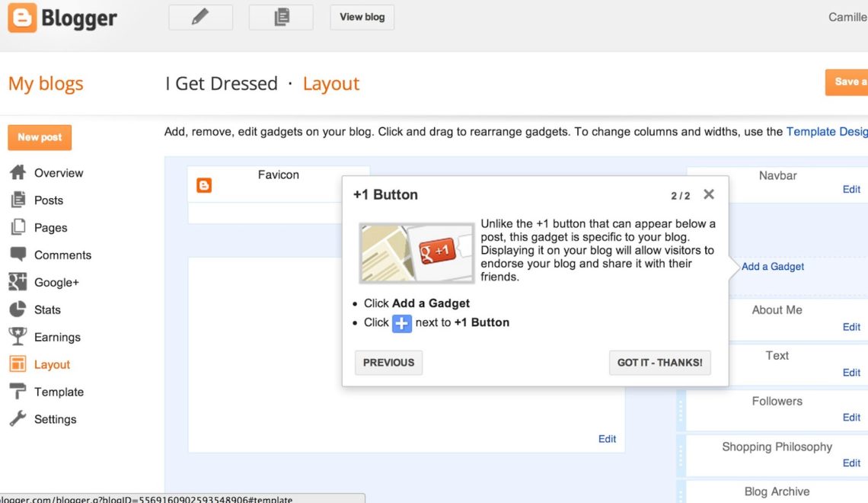Grab the Followers gadget drag handle
The width and height of the screenshot is (868, 503).
681,410
